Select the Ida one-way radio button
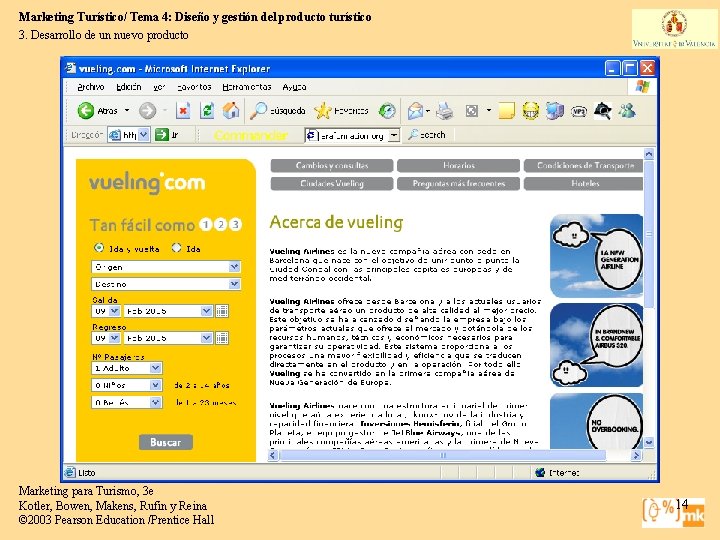The image size is (720, 540). pos(176,248)
